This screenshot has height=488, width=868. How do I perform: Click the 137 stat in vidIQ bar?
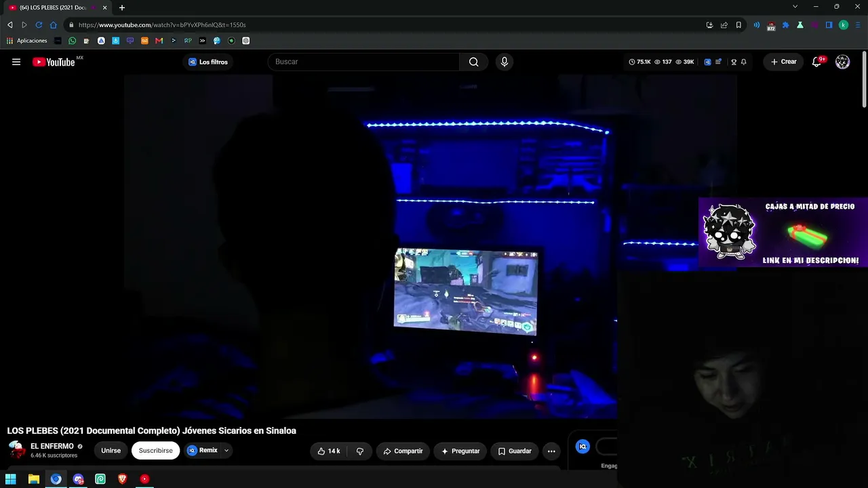[663, 62]
